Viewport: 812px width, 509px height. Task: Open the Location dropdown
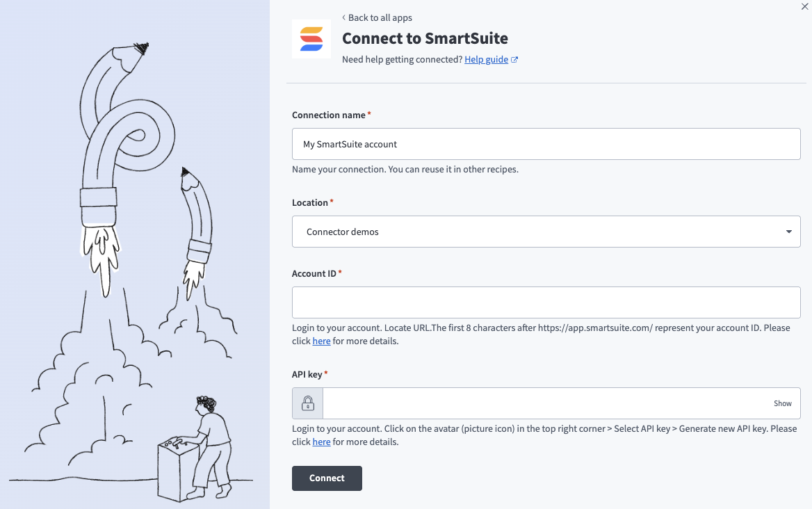546,231
